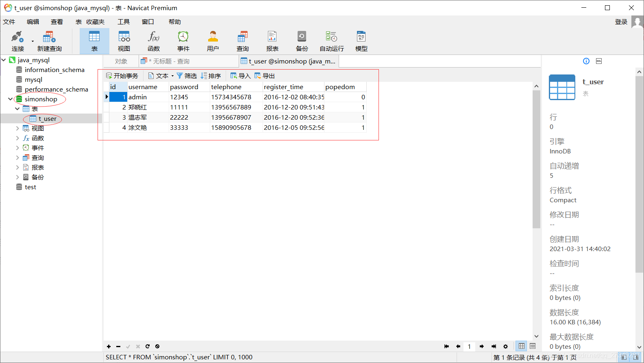
Task: Click the stop icon in the bottom bar
Action: (x=157, y=347)
